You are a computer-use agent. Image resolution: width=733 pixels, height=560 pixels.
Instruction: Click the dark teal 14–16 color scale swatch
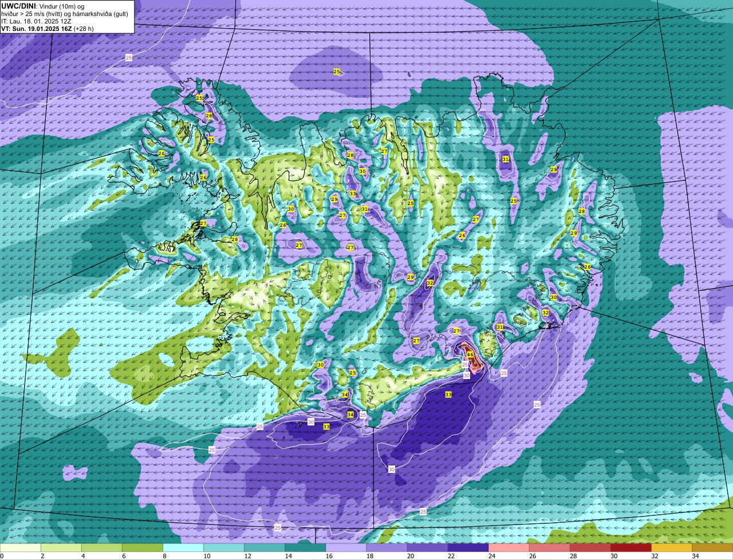click(305, 548)
